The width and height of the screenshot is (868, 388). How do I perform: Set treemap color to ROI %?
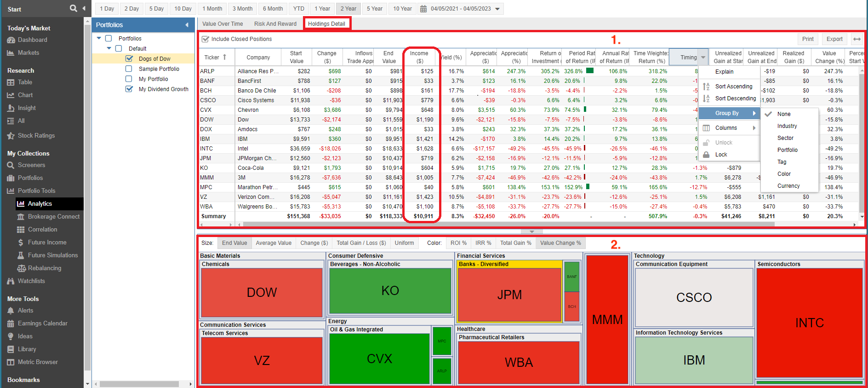point(458,243)
